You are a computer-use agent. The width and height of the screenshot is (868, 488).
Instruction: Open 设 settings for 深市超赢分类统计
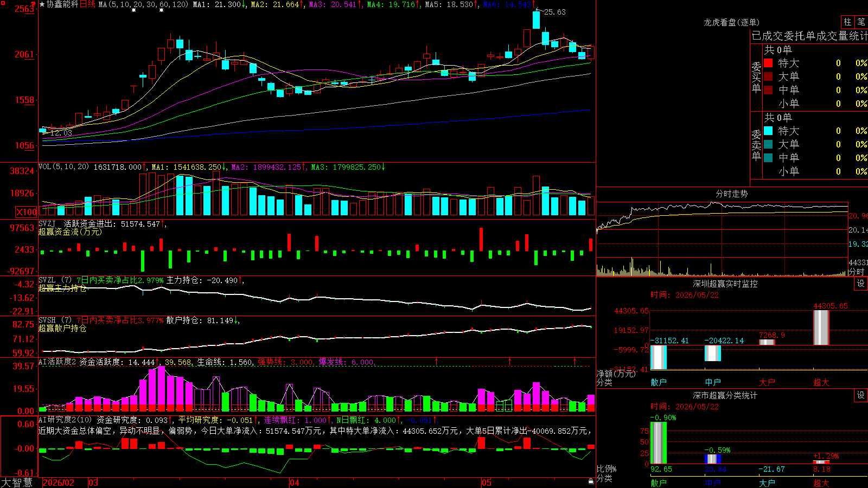tap(861, 395)
